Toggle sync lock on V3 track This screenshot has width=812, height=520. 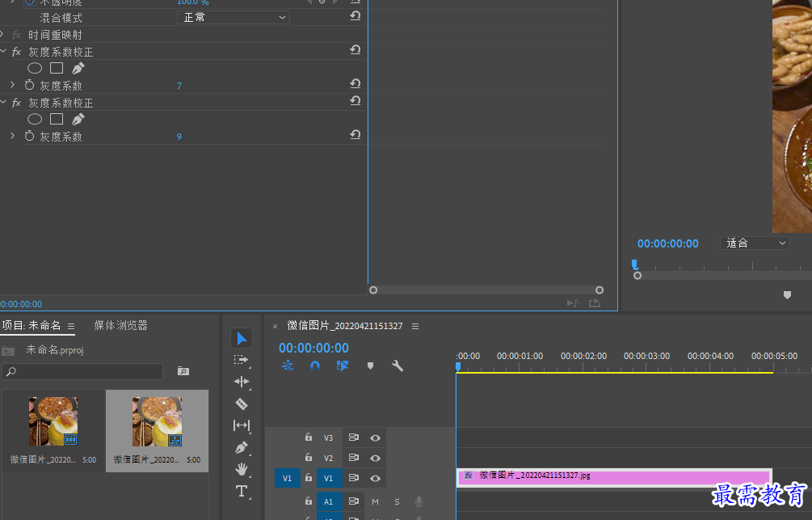click(x=354, y=438)
